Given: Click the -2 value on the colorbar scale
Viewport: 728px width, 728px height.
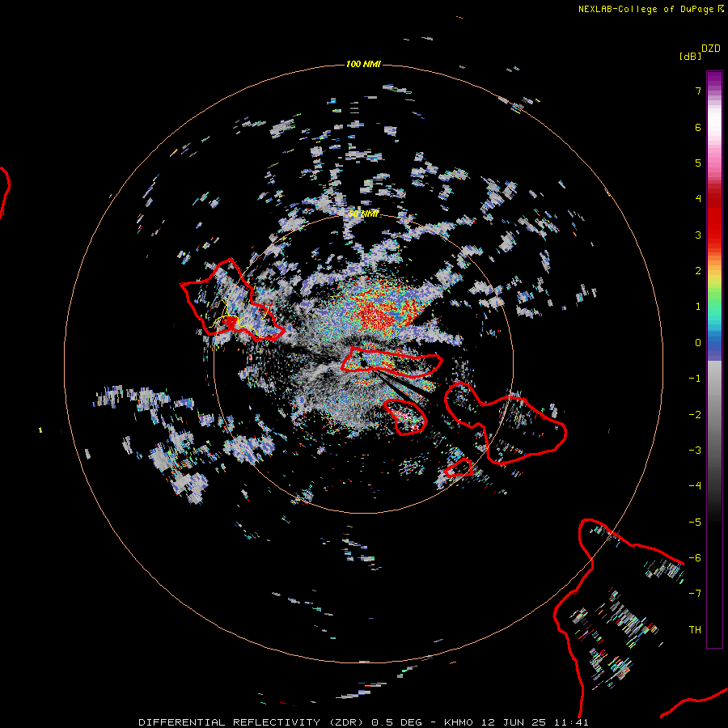Looking at the screenshot, I should point(695,415).
